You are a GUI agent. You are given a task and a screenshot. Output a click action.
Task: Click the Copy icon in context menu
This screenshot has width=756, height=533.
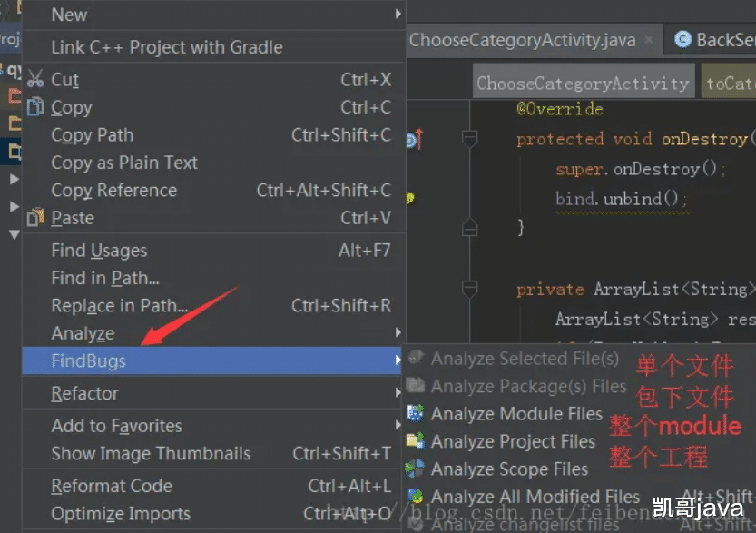pos(35,107)
